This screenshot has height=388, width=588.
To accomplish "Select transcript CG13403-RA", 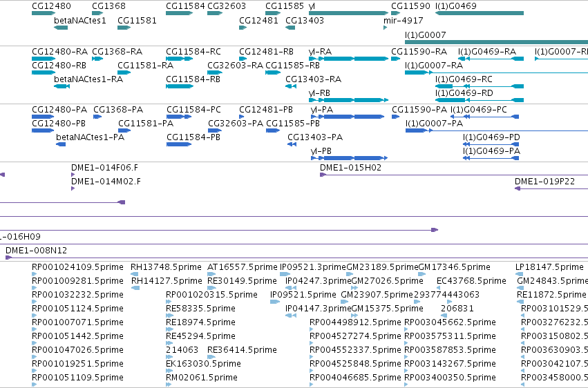I will [x=291, y=86].
